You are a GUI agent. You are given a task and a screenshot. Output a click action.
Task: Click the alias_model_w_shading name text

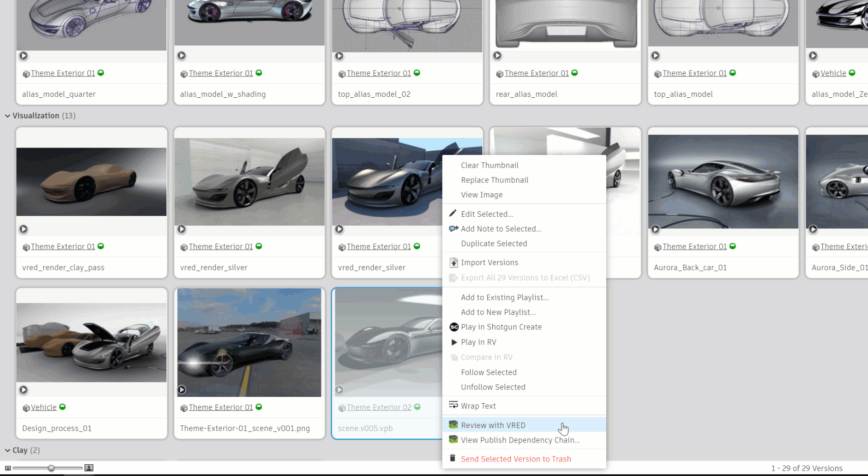pos(223,94)
